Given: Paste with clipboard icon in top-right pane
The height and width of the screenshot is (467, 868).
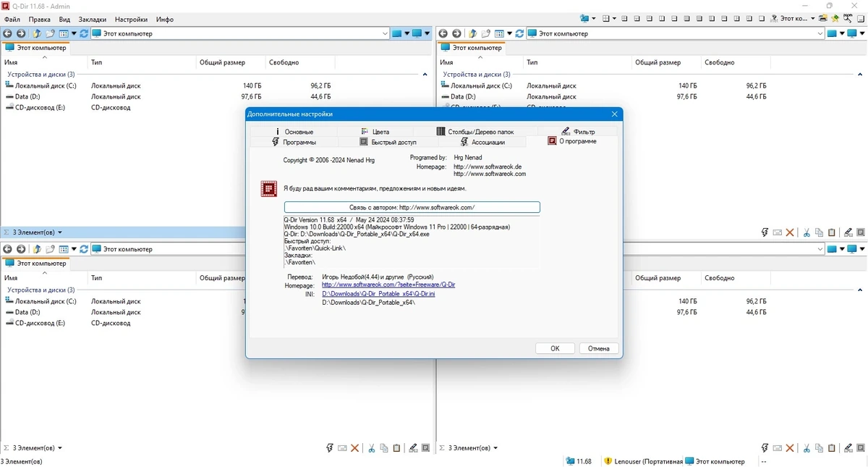Looking at the screenshot, I should (832, 232).
